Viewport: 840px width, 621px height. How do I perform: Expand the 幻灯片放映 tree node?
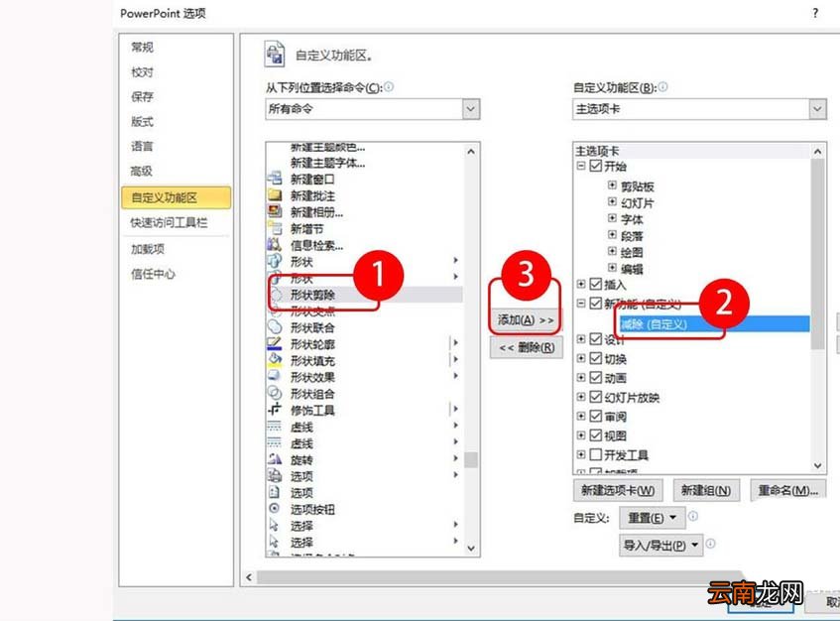(x=581, y=397)
